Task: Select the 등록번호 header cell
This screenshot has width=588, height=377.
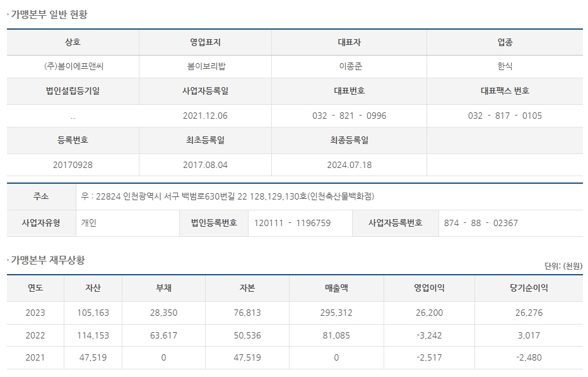Action: point(73,140)
